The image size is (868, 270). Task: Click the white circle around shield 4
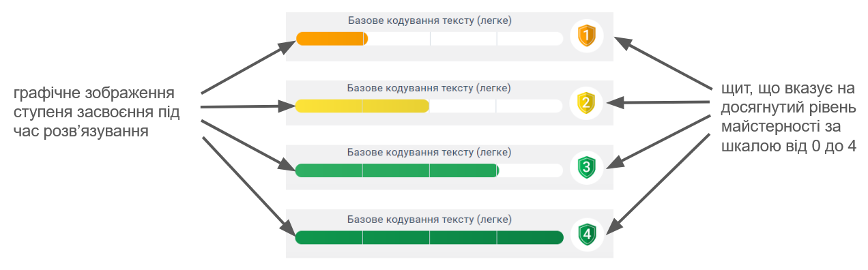click(587, 235)
